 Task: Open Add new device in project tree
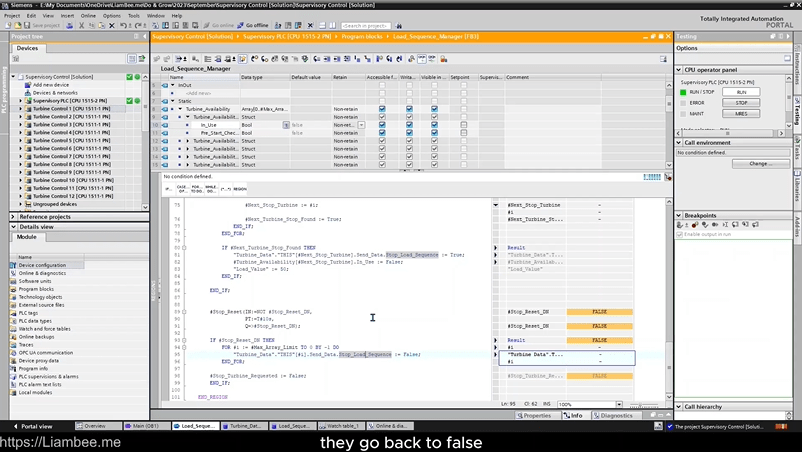pos(50,84)
